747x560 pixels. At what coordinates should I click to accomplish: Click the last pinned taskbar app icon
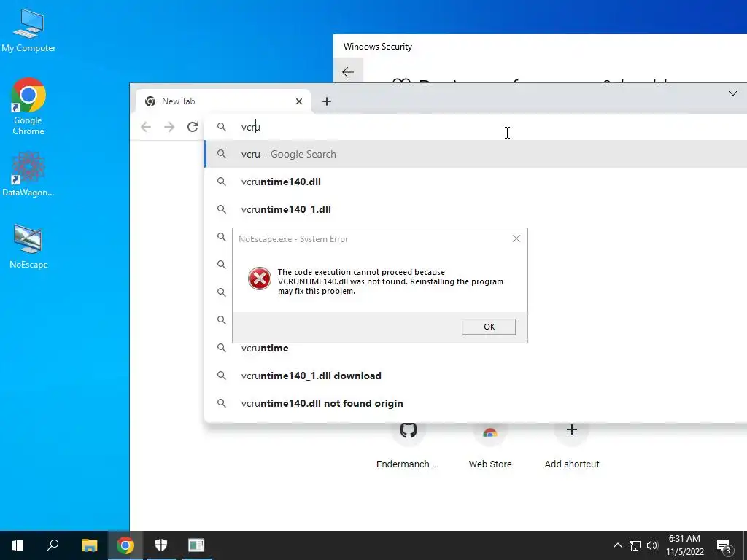pos(196,545)
